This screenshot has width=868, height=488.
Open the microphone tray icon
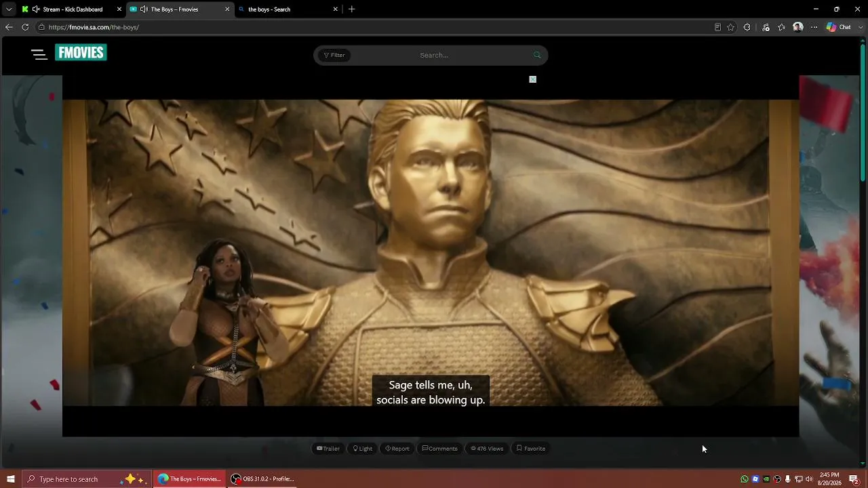coord(788,479)
